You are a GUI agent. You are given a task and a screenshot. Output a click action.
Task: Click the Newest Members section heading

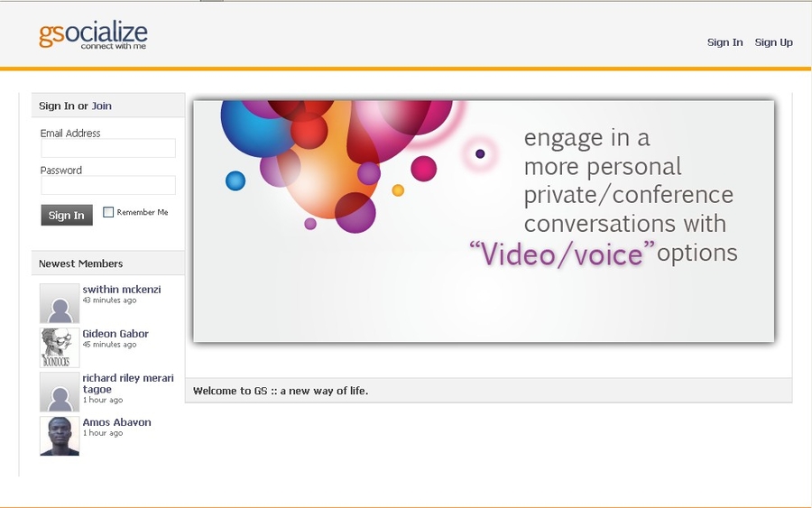click(80, 263)
